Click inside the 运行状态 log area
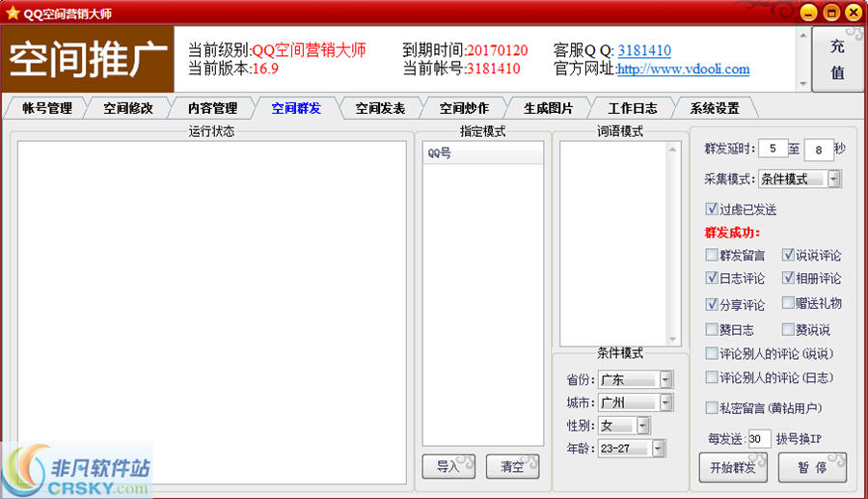 coord(211,313)
